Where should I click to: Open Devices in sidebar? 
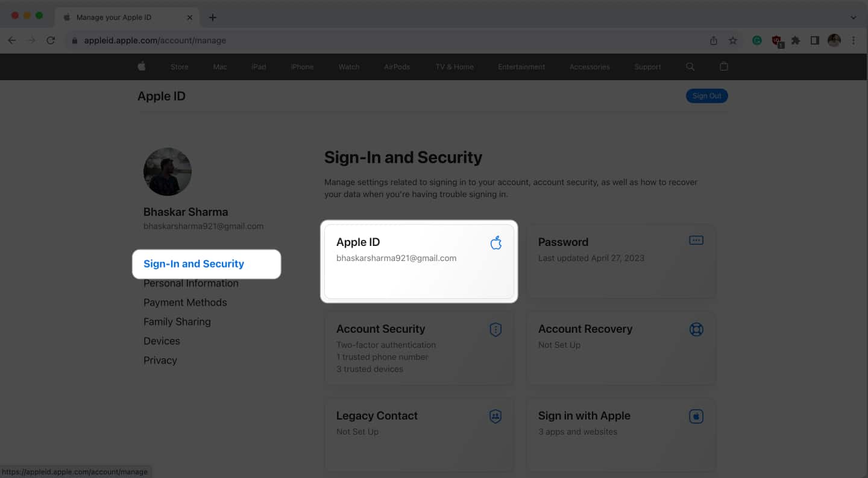162,341
